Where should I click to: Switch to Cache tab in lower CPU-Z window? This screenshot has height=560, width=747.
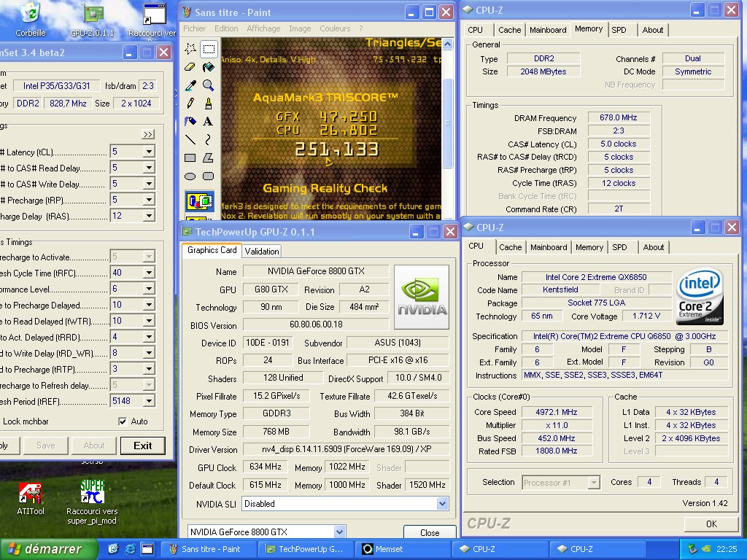coord(510,248)
